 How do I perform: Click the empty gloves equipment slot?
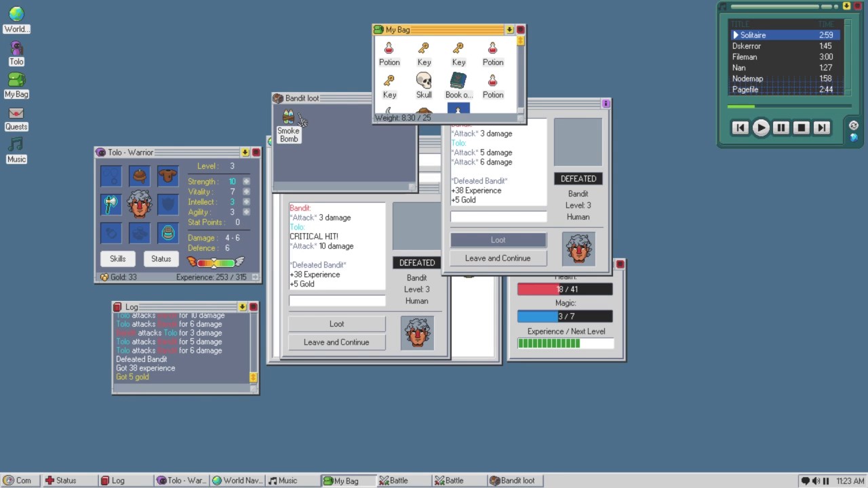coord(111,232)
